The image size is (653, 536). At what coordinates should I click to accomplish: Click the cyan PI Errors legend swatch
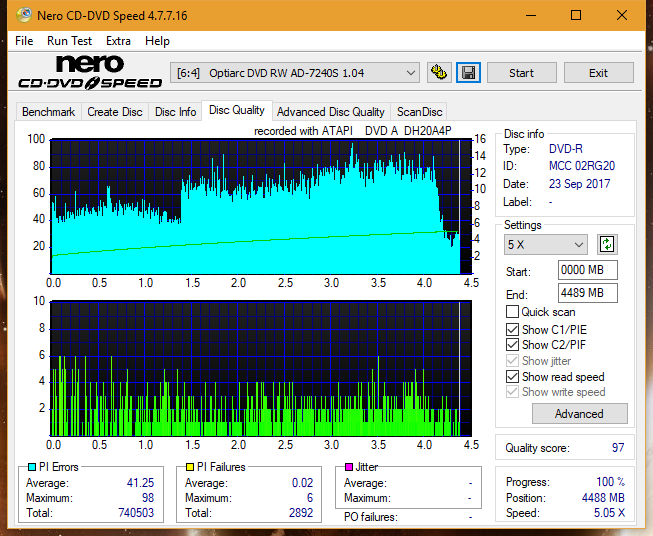(32, 467)
